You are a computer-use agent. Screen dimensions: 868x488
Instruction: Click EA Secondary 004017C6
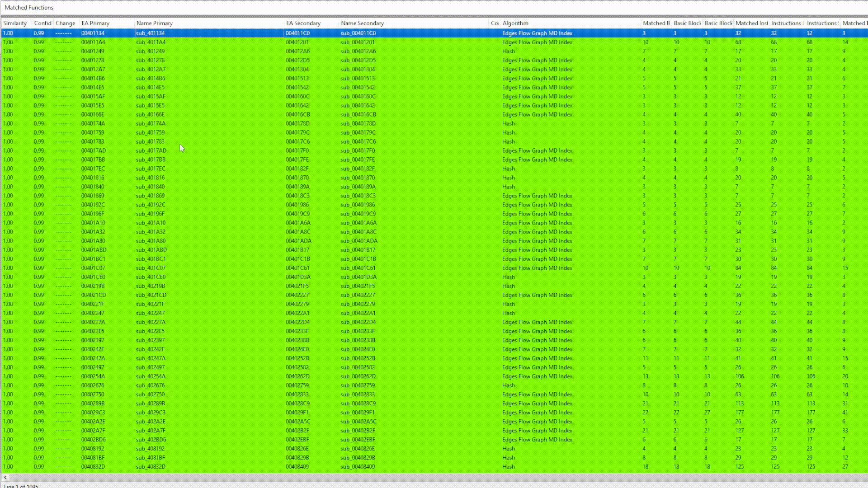tap(297, 141)
